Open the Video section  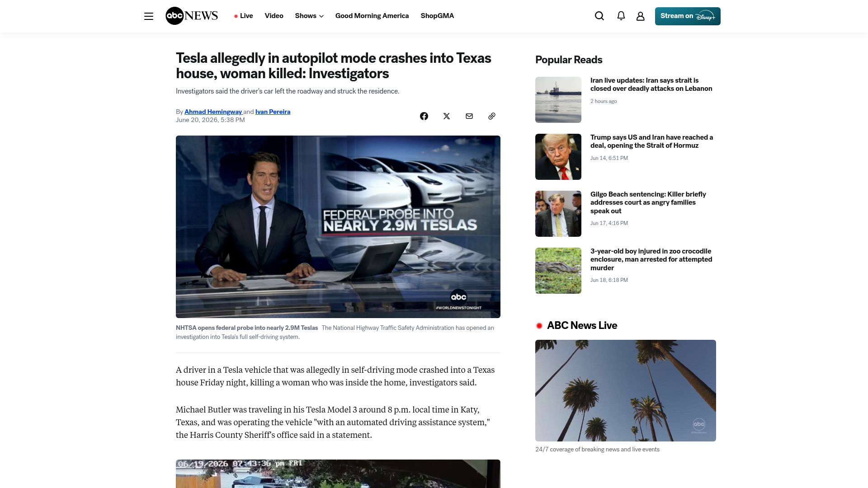point(274,16)
